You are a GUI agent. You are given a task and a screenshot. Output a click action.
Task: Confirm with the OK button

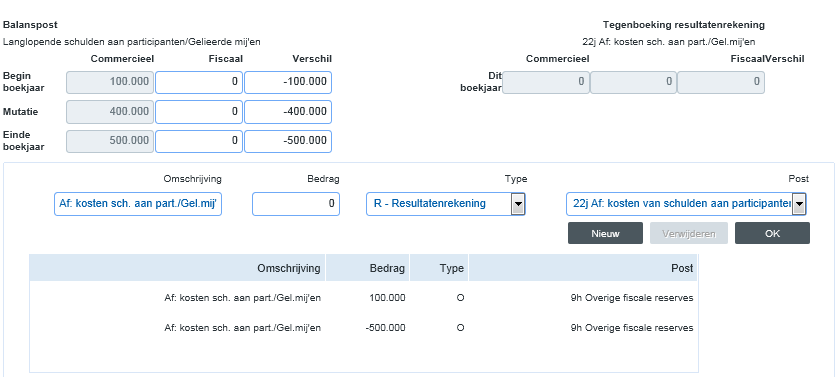click(x=772, y=234)
